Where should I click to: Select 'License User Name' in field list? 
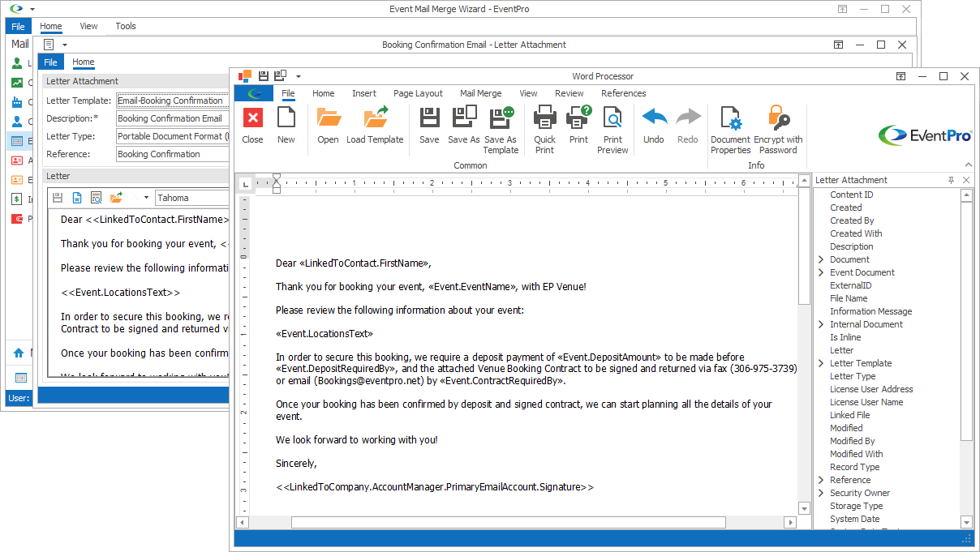click(x=866, y=402)
